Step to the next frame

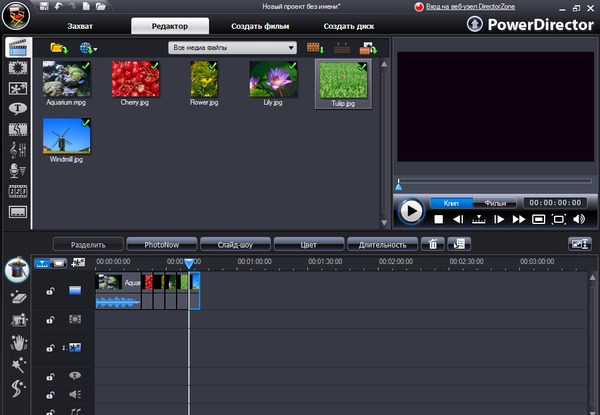click(499, 219)
